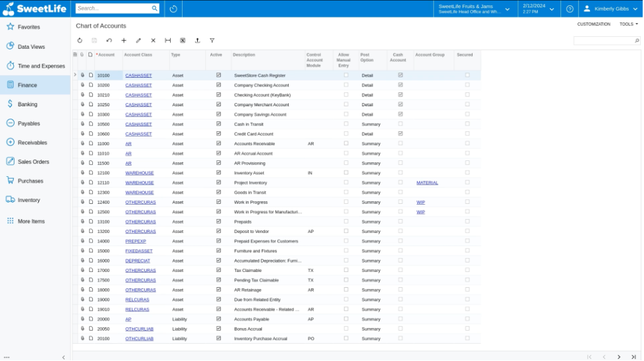Toggle Secured checkbox for account 10500
The height and width of the screenshot is (361, 644).
pos(467,124)
